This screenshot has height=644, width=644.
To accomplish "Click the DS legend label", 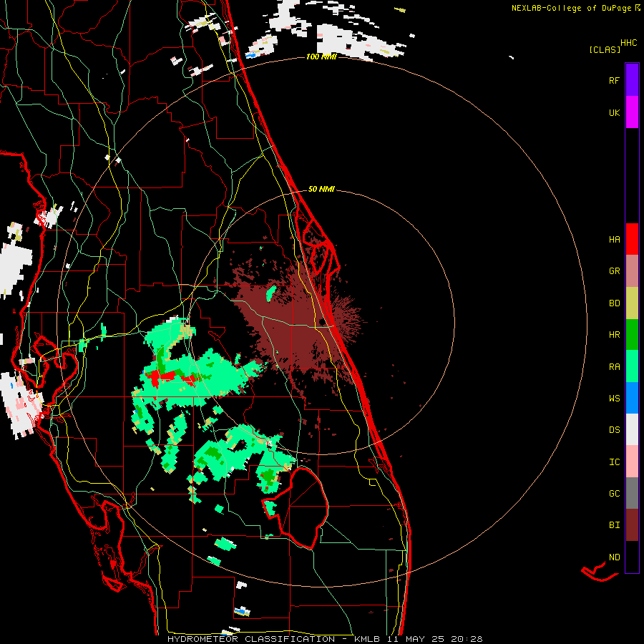I will click(614, 429).
